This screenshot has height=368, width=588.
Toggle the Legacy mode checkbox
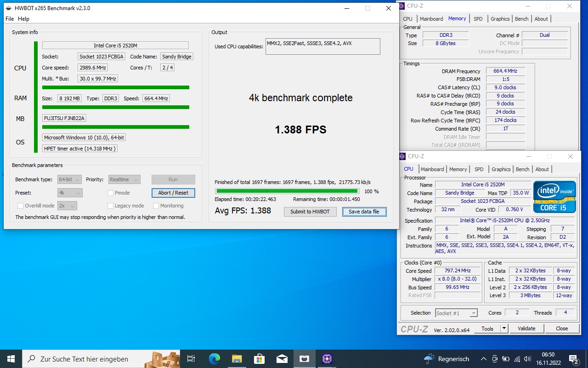(x=111, y=206)
